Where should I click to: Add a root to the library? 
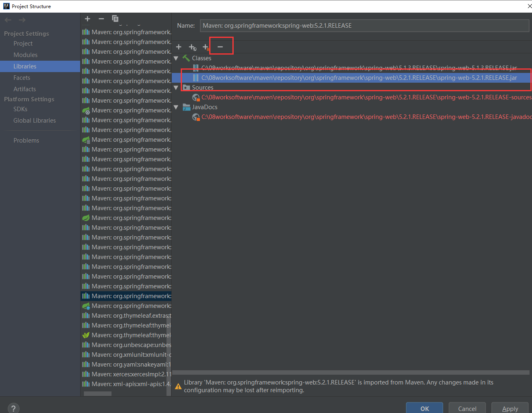pyautogui.click(x=179, y=47)
